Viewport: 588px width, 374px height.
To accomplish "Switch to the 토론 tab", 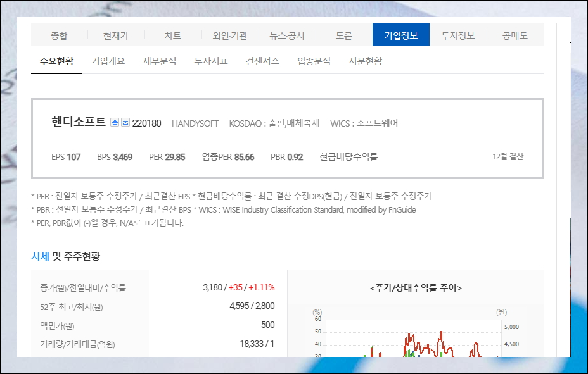I will (344, 35).
